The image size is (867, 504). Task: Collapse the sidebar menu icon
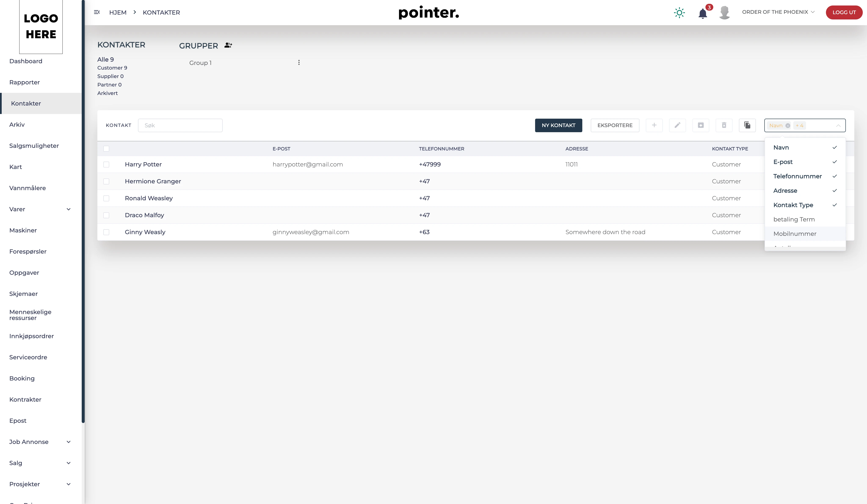(x=97, y=12)
